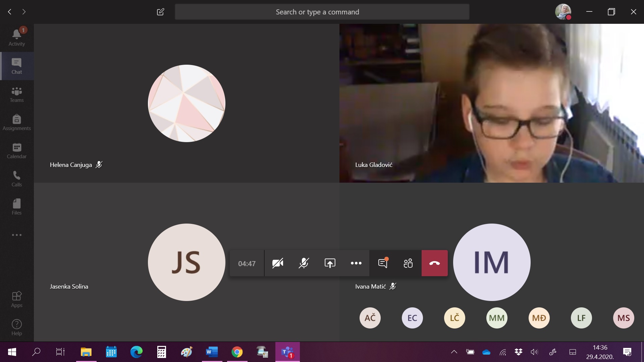Open the Teams section
The image size is (644, 362).
tap(17, 94)
